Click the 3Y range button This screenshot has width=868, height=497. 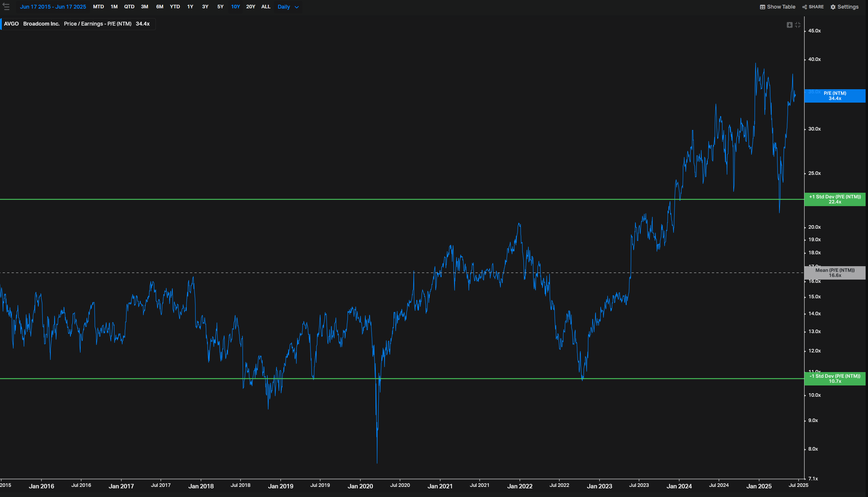coord(205,7)
